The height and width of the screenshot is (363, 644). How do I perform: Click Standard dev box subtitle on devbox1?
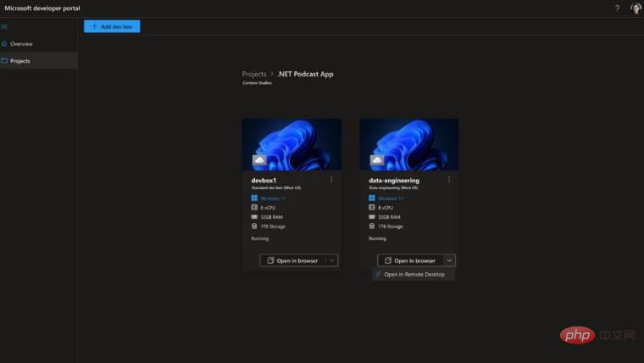[276, 188]
